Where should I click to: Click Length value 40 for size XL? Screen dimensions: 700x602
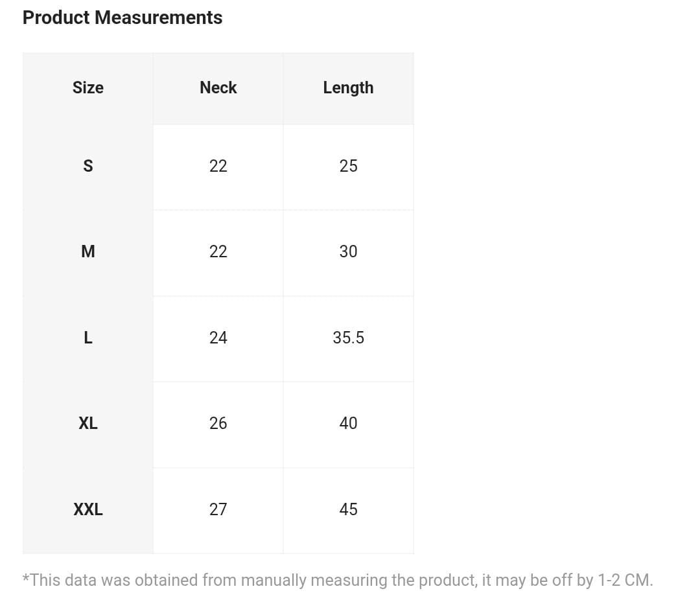point(348,423)
